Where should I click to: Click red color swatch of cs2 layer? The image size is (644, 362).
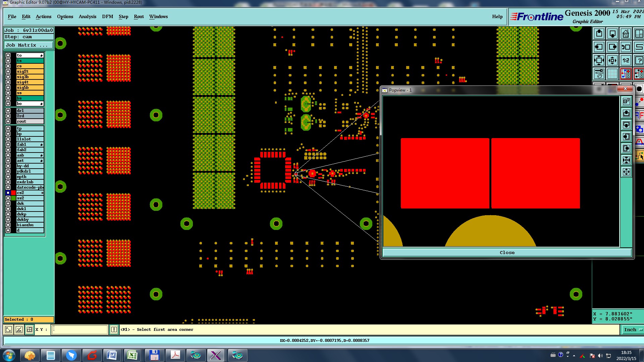point(13,193)
